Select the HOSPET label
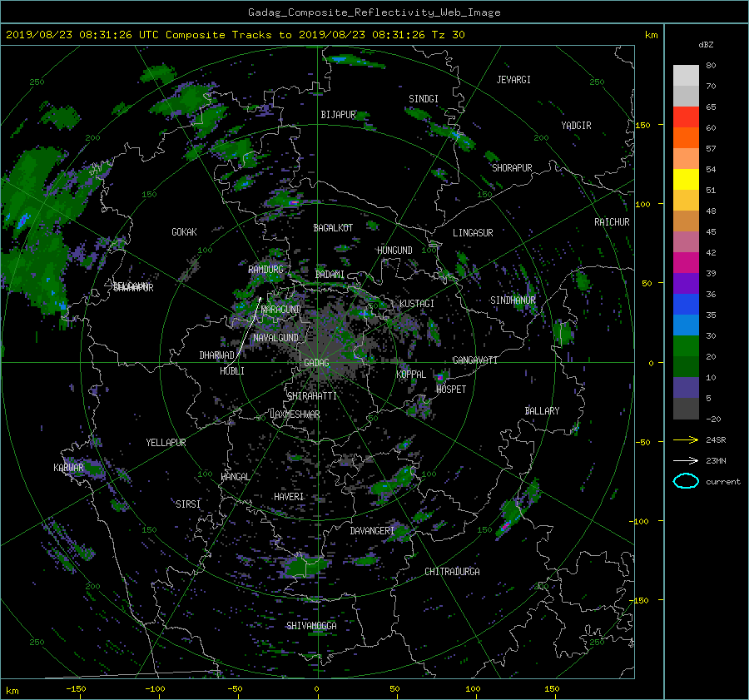Image resolution: width=749 pixels, height=700 pixels. (x=451, y=390)
